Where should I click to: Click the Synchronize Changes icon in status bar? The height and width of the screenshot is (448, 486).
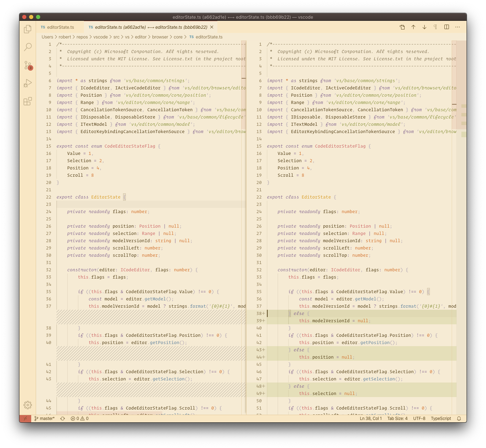click(x=62, y=419)
